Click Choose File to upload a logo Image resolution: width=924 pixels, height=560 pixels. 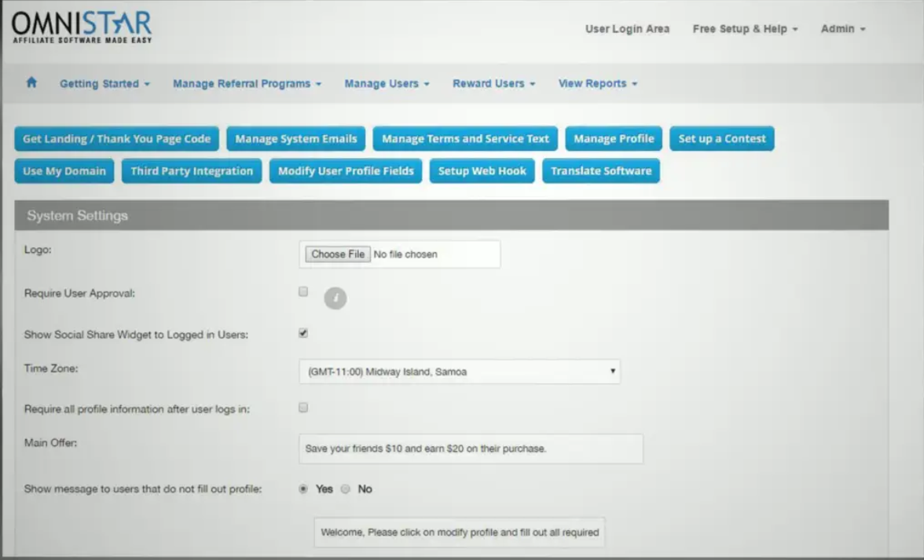(x=336, y=253)
